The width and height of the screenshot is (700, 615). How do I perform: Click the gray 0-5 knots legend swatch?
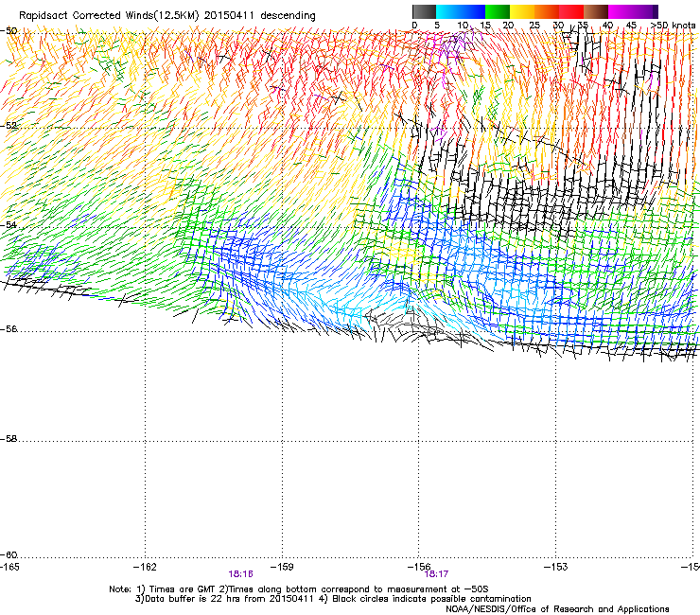click(424, 11)
